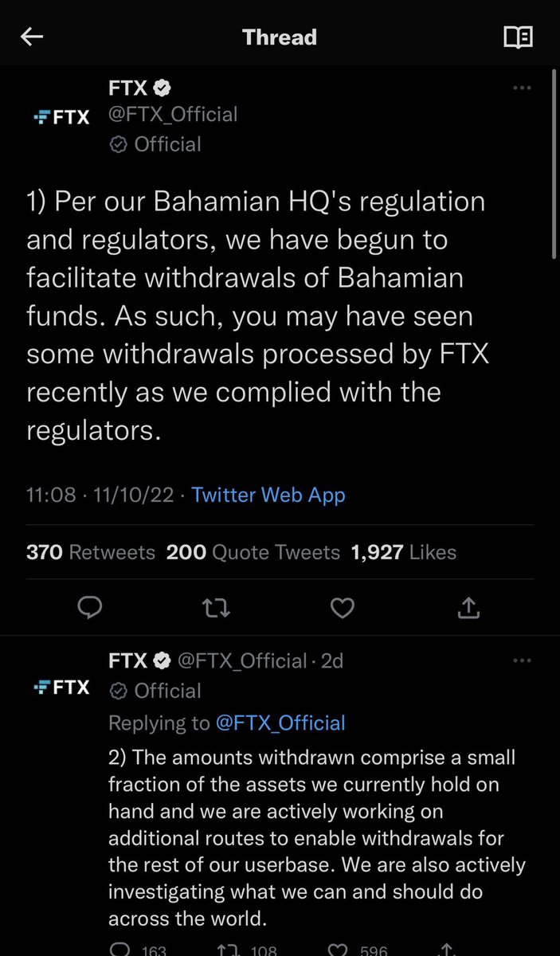560x956 pixels.
Task: Click the @FTX_Official handle under main tweet name
Action: tap(173, 115)
